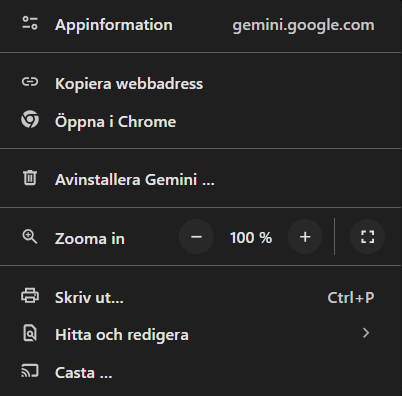This screenshot has height=396, width=402.
Task: Click the magnifier zoom icon
Action: point(30,237)
